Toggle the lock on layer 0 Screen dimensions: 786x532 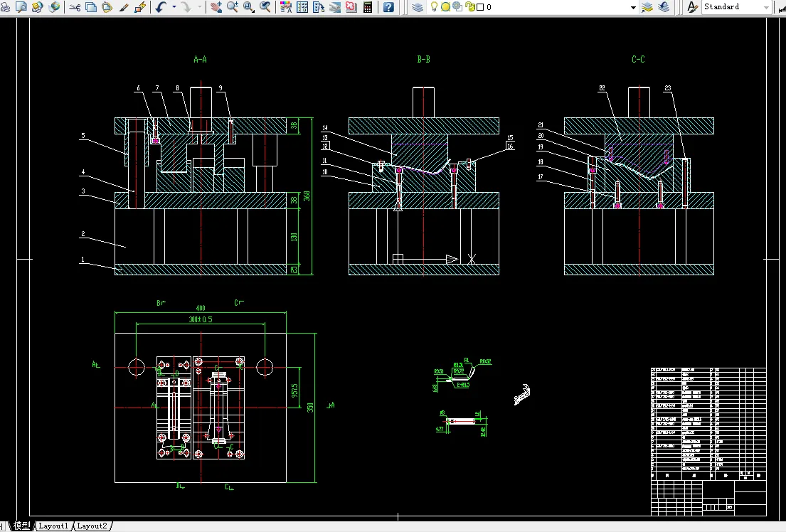(x=469, y=7)
